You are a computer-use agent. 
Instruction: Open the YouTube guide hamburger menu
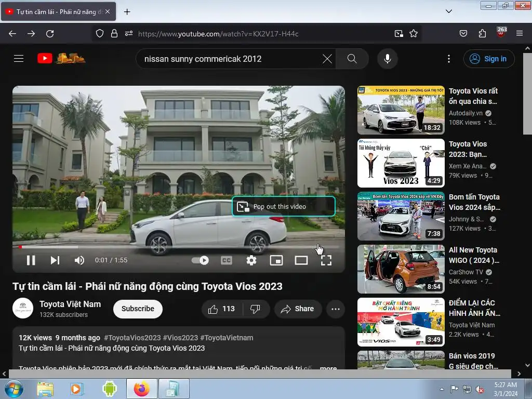pyautogui.click(x=19, y=58)
